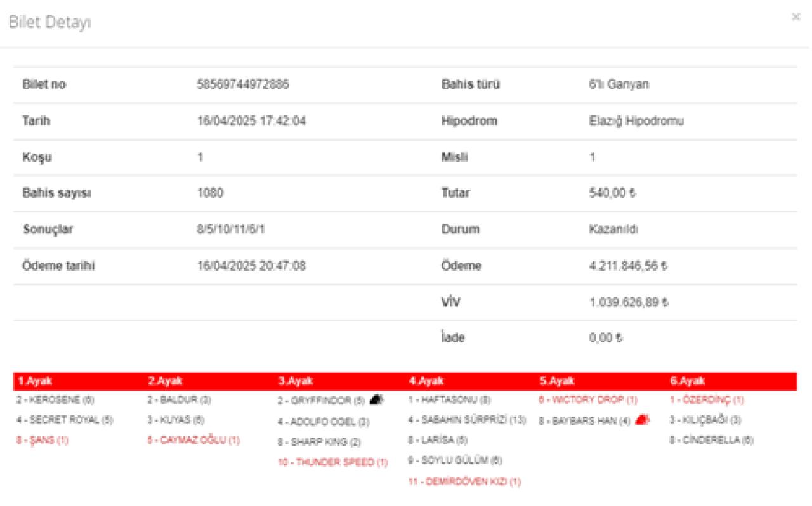Click the Sonuçlar value 8/5/10/11/6/1
This screenshot has height=506, width=812.
231,230
